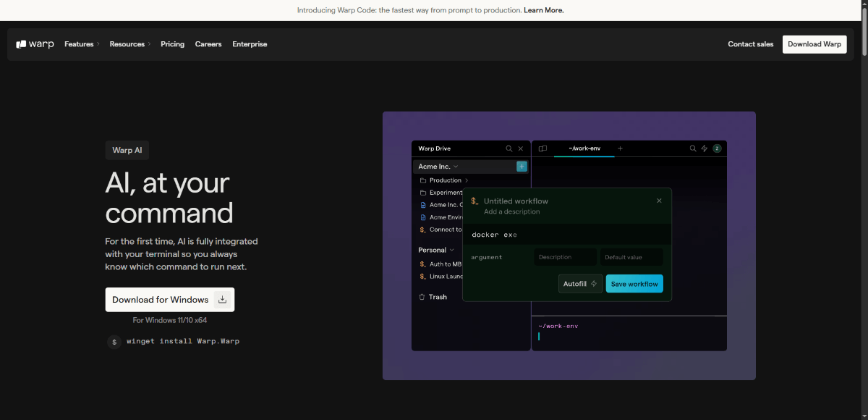Viewport: 868px width, 420px height.
Task: Click the Acme Envir document file icon
Action: click(423, 217)
